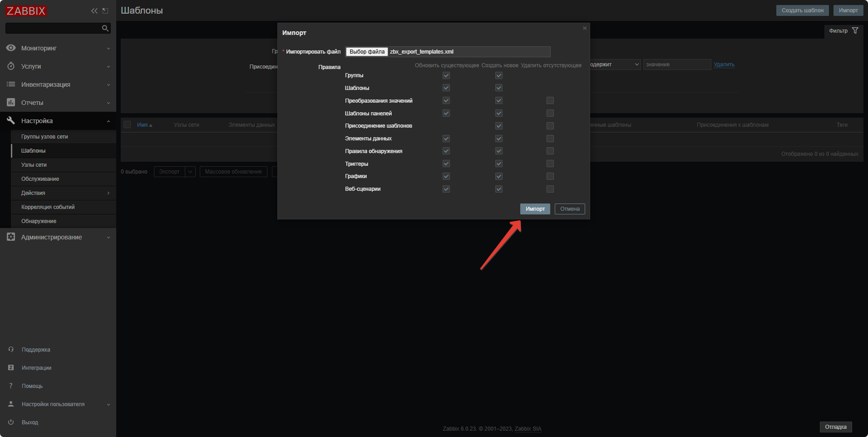Uncheck update existing for Группы
Screen dimensions: 868x437
pos(446,75)
